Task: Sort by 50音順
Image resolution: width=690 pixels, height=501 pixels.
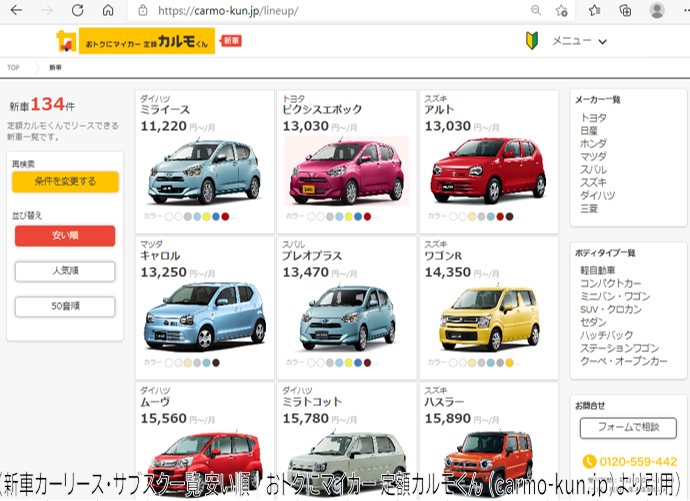Action: (65, 306)
